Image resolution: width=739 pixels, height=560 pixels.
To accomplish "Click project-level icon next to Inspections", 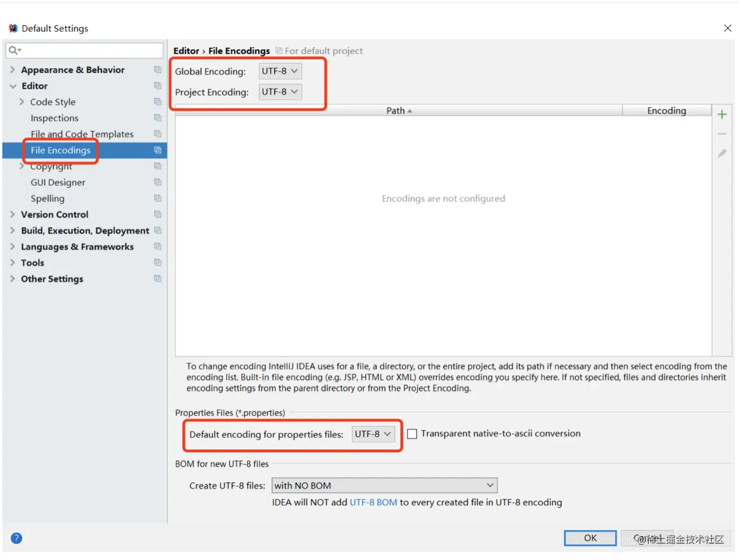I will tap(158, 118).
